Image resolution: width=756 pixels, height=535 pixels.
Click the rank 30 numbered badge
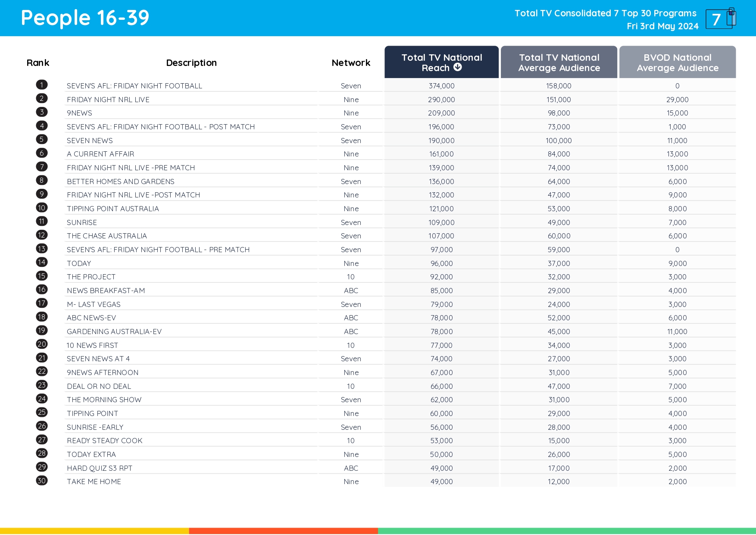click(41, 480)
